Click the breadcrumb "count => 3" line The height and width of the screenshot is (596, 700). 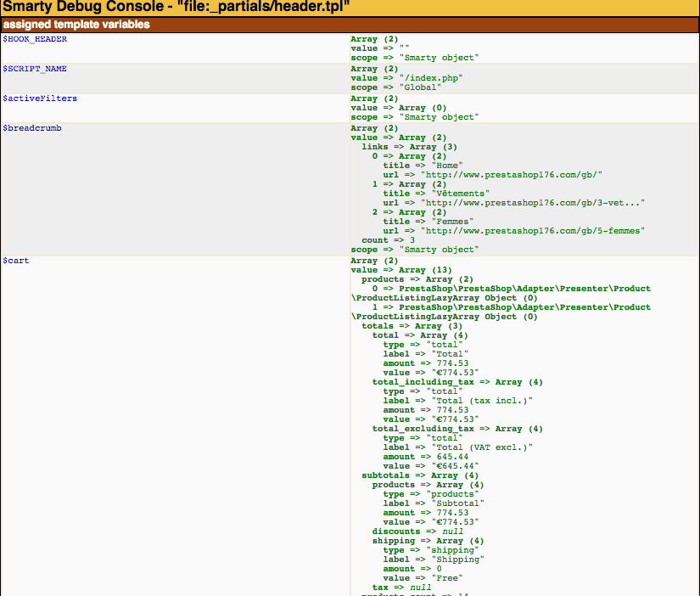pyautogui.click(x=390, y=240)
